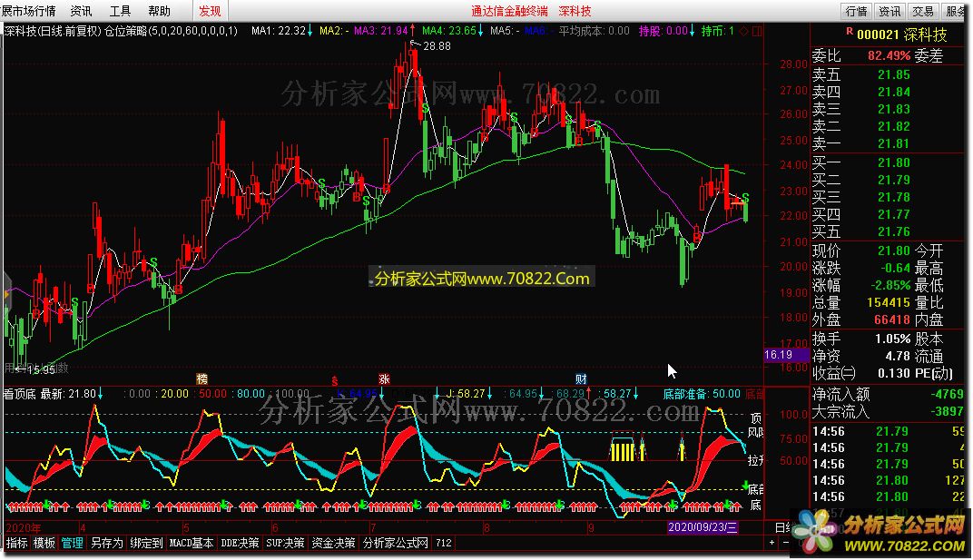
Task: Click the 大宗流入 -3897 row
Action: pyautogui.click(x=888, y=411)
